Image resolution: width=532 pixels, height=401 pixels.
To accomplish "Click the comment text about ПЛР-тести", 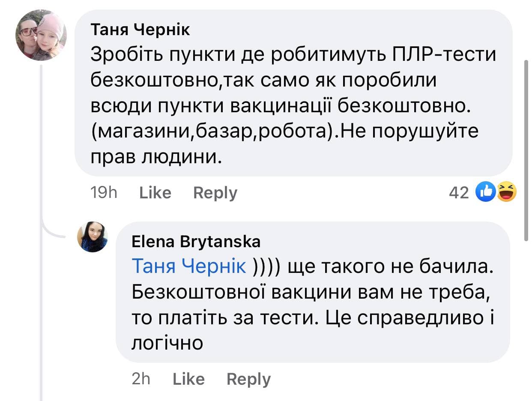I will [293, 55].
